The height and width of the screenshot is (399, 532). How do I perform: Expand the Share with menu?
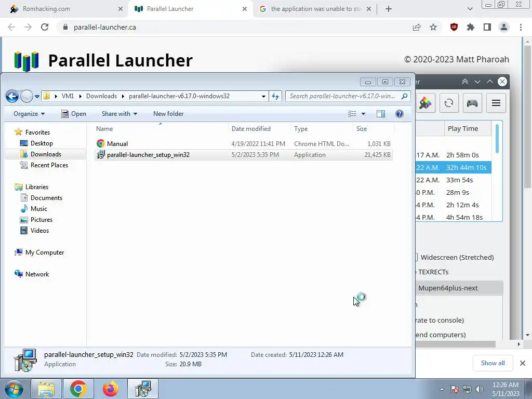pos(119,114)
